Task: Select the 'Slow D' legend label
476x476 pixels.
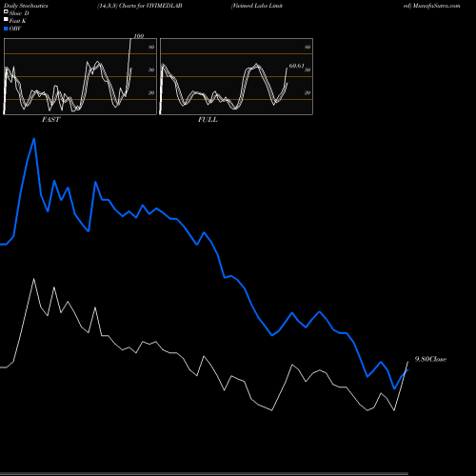Action: coord(19,13)
